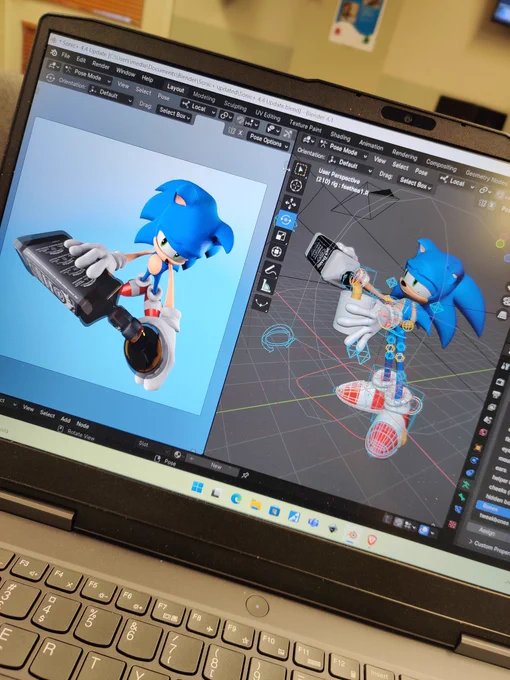Open Microsoft Teams from the taskbar
This screenshot has width=510, height=680.
pyautogui.click(x=313, y=522)
